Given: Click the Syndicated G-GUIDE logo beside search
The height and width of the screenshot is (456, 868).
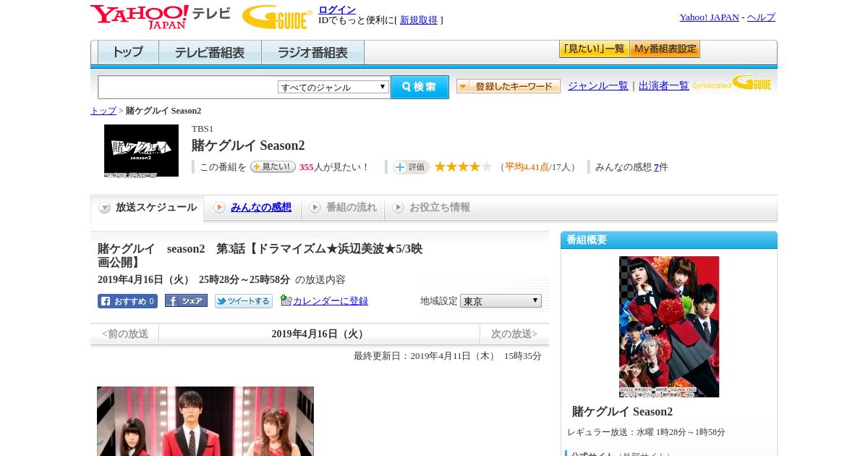Looking at the screenshot, I should tap(732, 83).
